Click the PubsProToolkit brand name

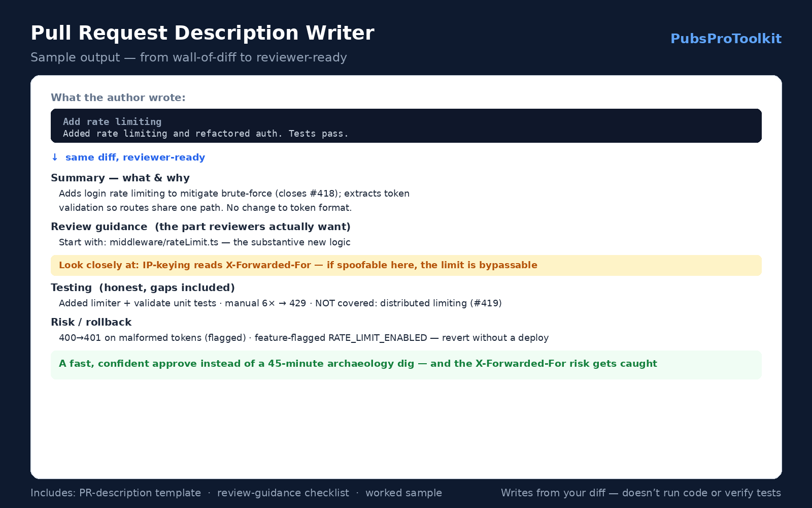click(726, 39)
